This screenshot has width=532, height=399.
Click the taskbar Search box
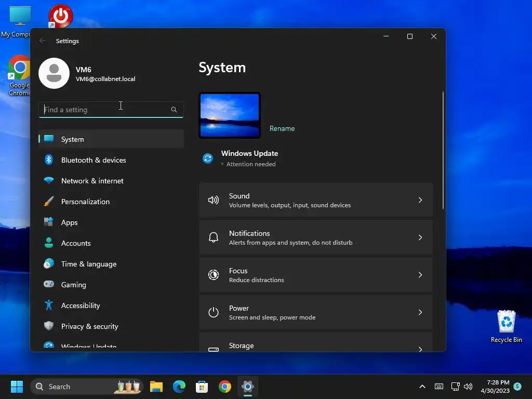(87, 387)
